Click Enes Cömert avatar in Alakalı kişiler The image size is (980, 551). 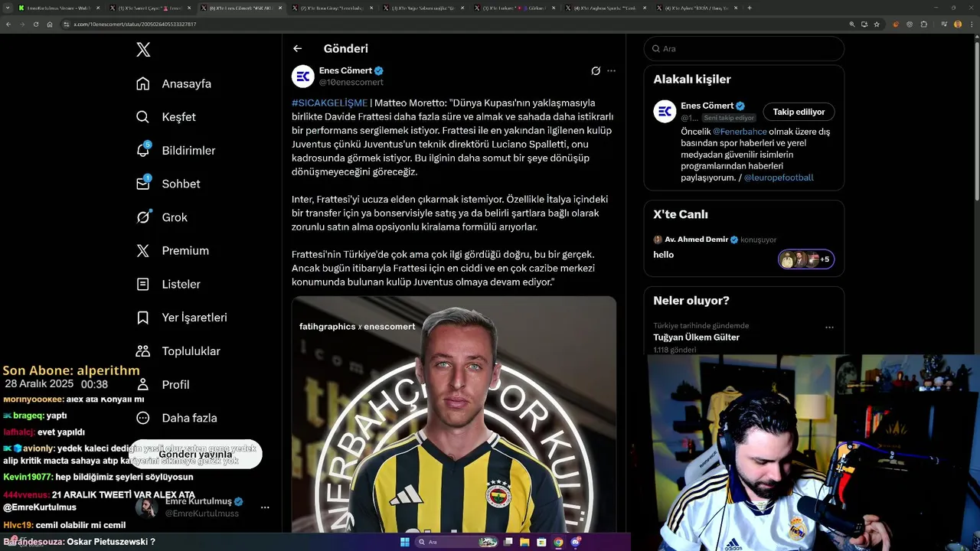665,112
